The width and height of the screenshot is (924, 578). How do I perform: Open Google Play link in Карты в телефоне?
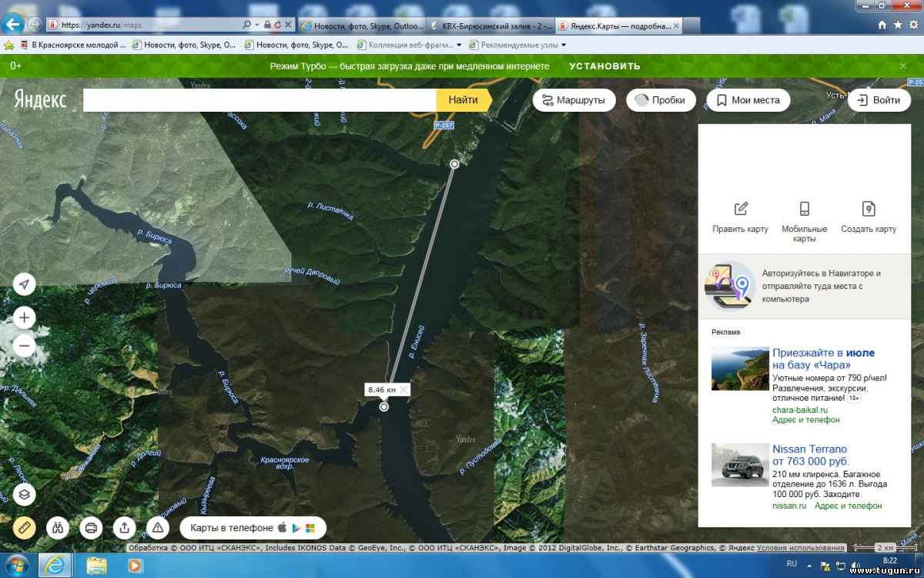click(296, 528)
